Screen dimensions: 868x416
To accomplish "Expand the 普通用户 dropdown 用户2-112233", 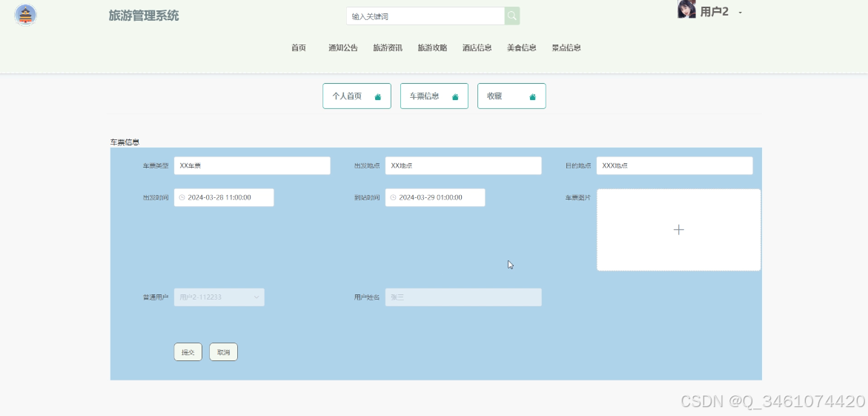I will click(x=219, y=297).
